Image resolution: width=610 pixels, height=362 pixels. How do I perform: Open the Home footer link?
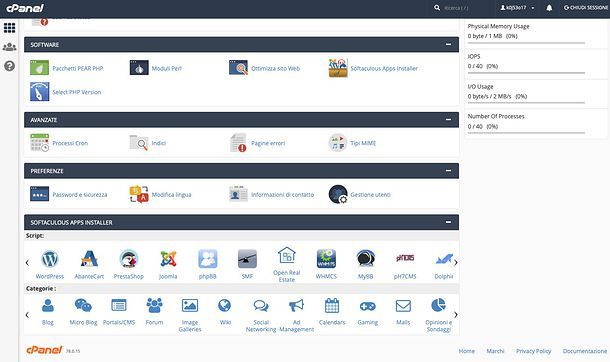(466, 351)
